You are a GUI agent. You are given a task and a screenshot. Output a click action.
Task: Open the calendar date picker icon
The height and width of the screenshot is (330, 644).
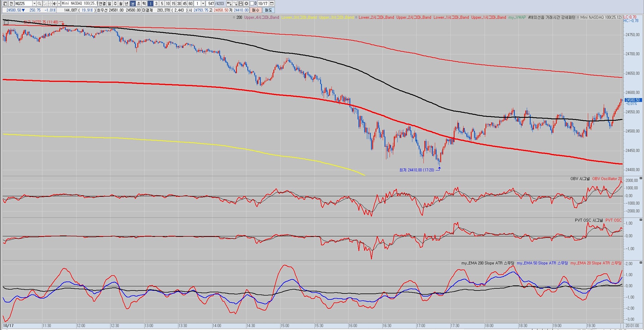tap(272, 3)
